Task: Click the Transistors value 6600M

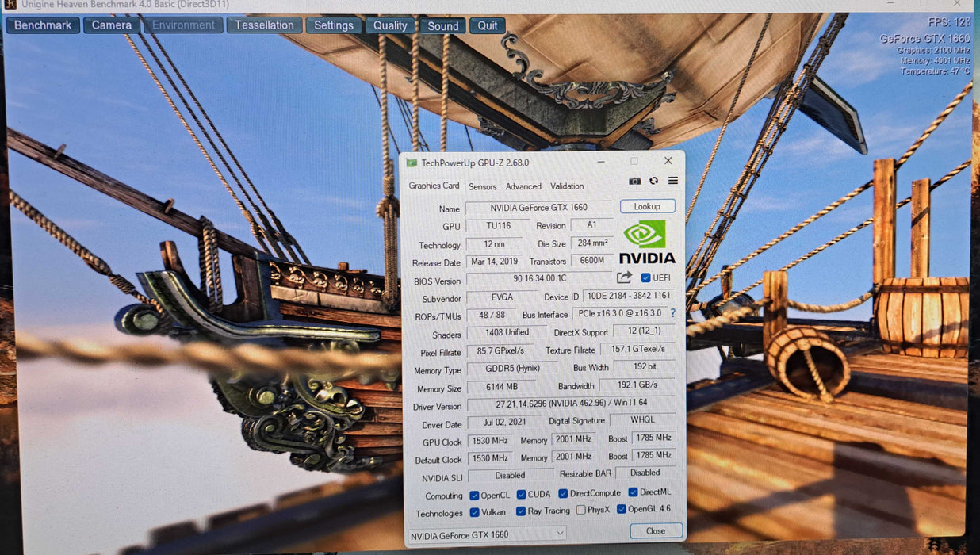Action: click(592, 260)
